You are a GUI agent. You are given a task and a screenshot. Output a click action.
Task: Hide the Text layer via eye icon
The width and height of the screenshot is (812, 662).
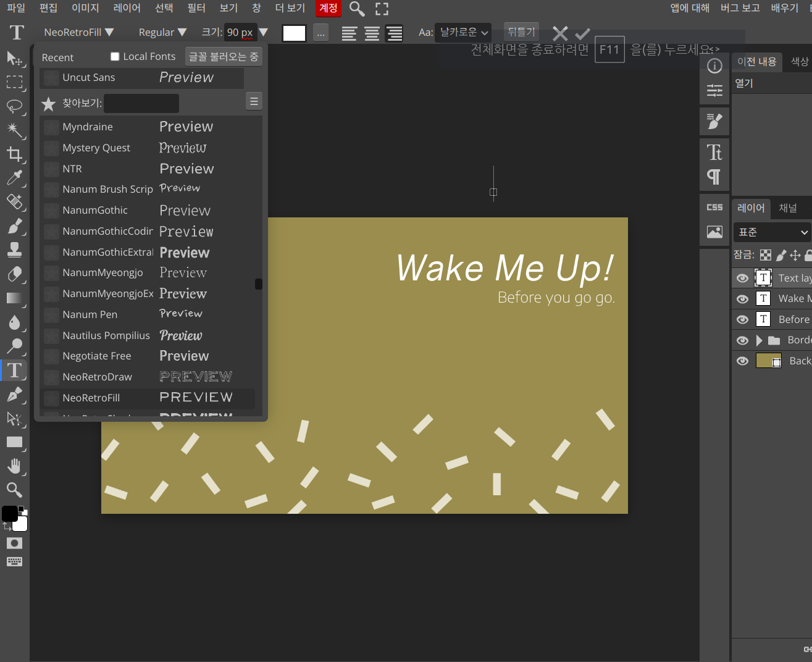pyautogui.click(x=743, y=278)
